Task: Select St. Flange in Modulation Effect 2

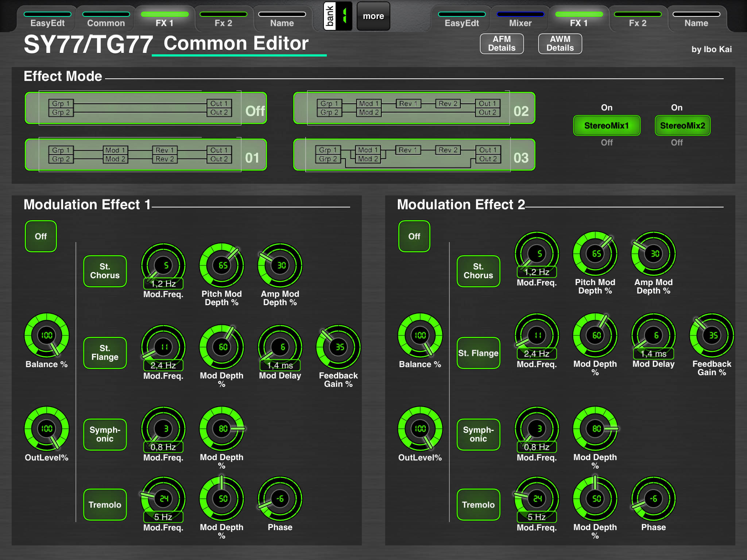Action: pos(478,353)
